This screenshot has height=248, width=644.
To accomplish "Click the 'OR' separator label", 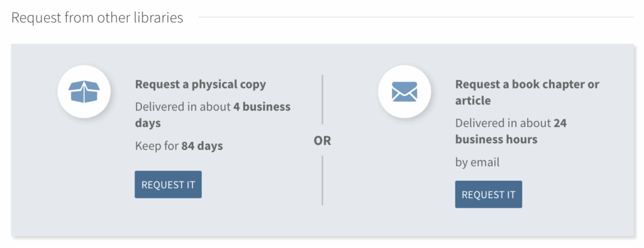I will point(323,141).
